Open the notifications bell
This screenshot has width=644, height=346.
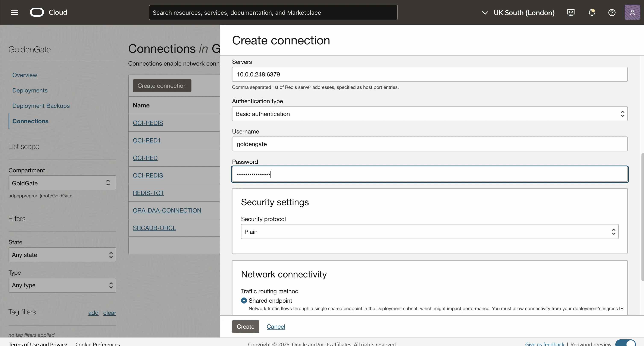(x=591, y=12)
